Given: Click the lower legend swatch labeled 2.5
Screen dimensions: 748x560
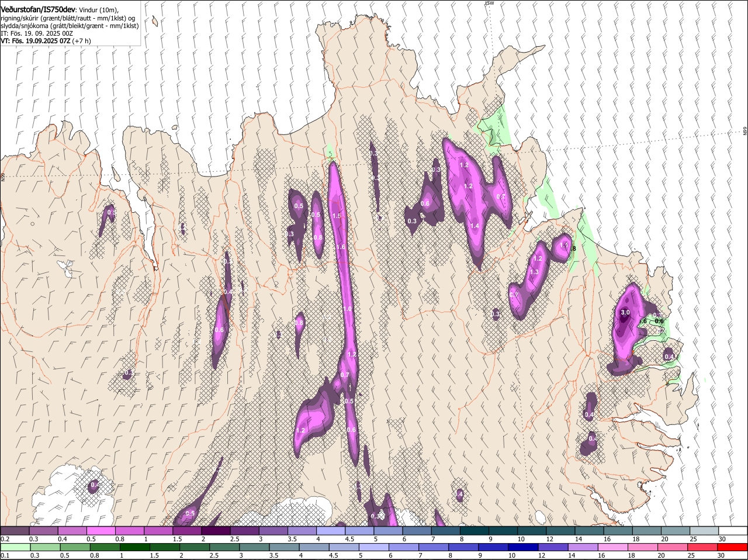Looking at the screenshot, I should (x=224, y=547).
